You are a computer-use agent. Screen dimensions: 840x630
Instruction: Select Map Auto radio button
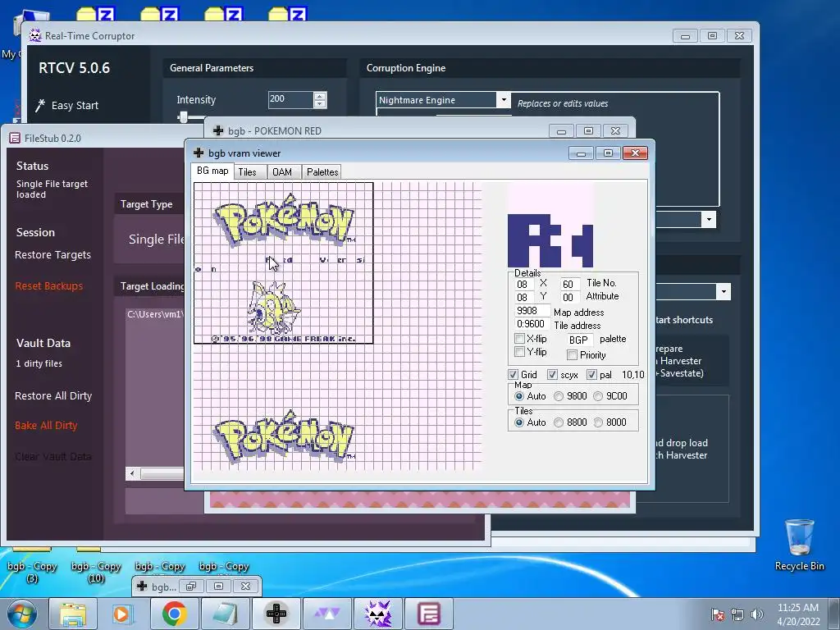coord(519,396)
